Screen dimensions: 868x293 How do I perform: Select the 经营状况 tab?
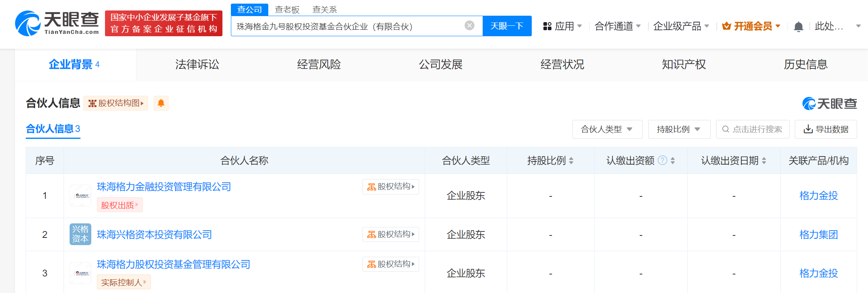[x=562, y=64]
